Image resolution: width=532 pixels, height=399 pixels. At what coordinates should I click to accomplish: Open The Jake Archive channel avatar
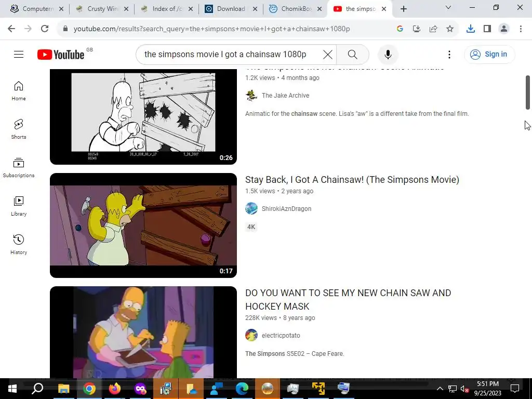[x=251, y=96]
